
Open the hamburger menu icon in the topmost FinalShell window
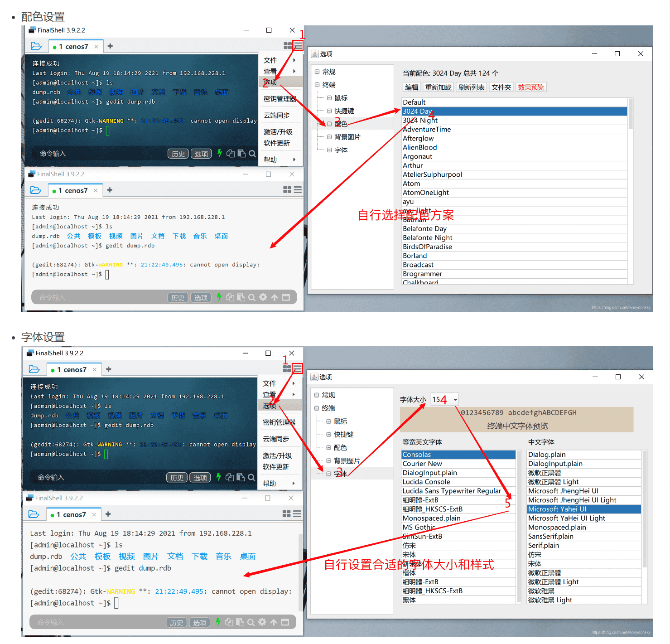[x=298, y=45]
